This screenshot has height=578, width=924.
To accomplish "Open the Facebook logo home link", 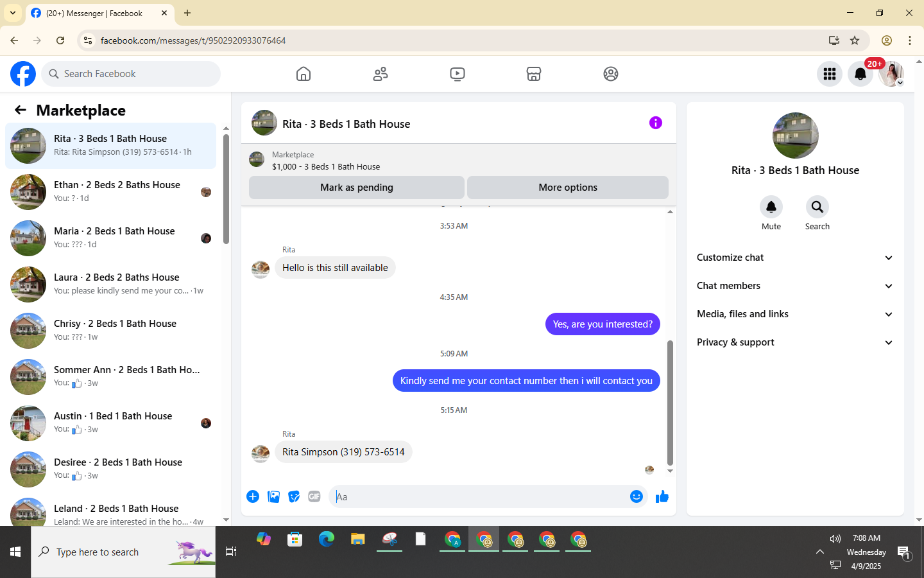I will [23, 74].
